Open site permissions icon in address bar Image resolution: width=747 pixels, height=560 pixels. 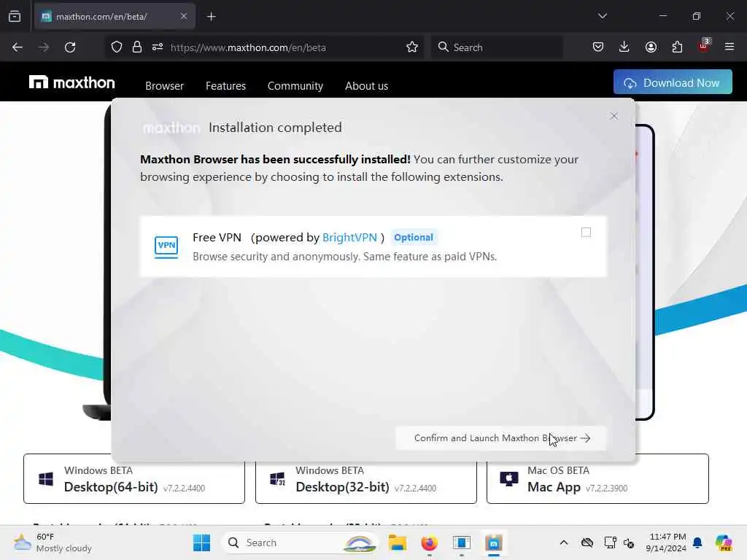coord(158,47)
